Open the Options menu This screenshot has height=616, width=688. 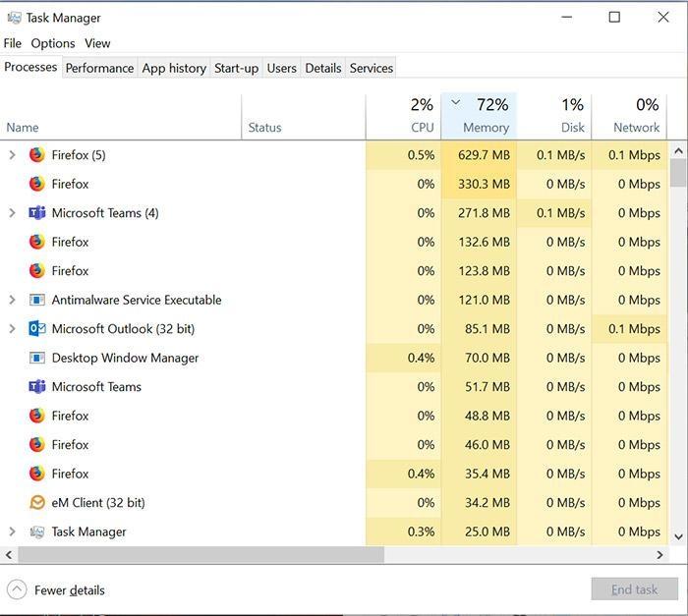pyautogui.click(x=53, y=43)
